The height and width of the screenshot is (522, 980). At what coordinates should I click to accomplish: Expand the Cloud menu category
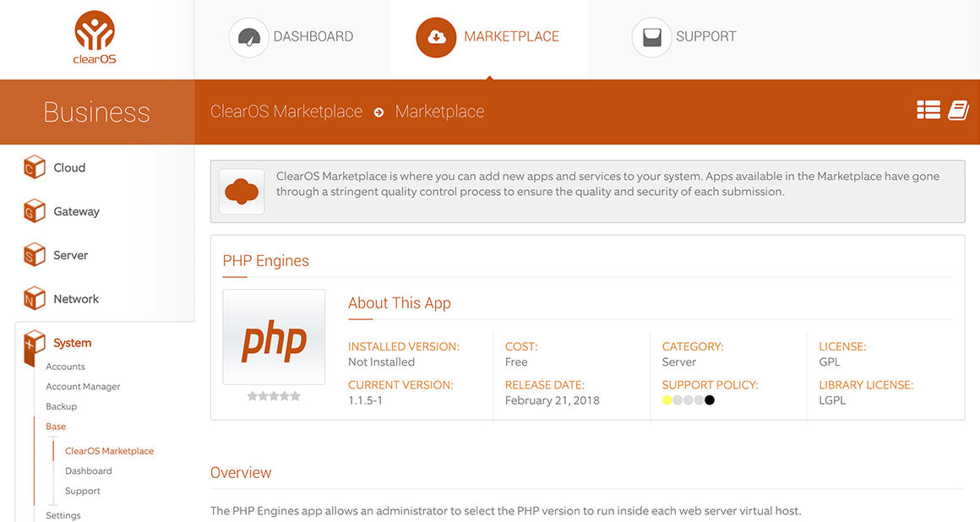click(x=69, y=167)
